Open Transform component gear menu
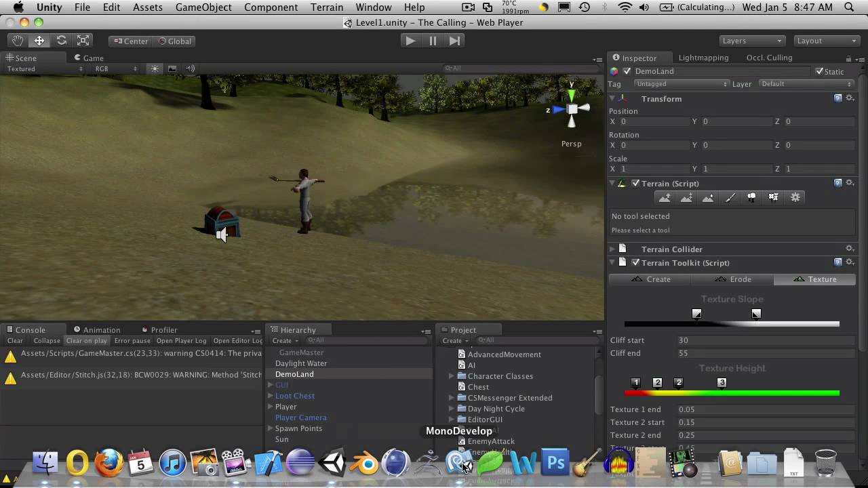This screenshot has width=868, height=488. click(850, 98)
